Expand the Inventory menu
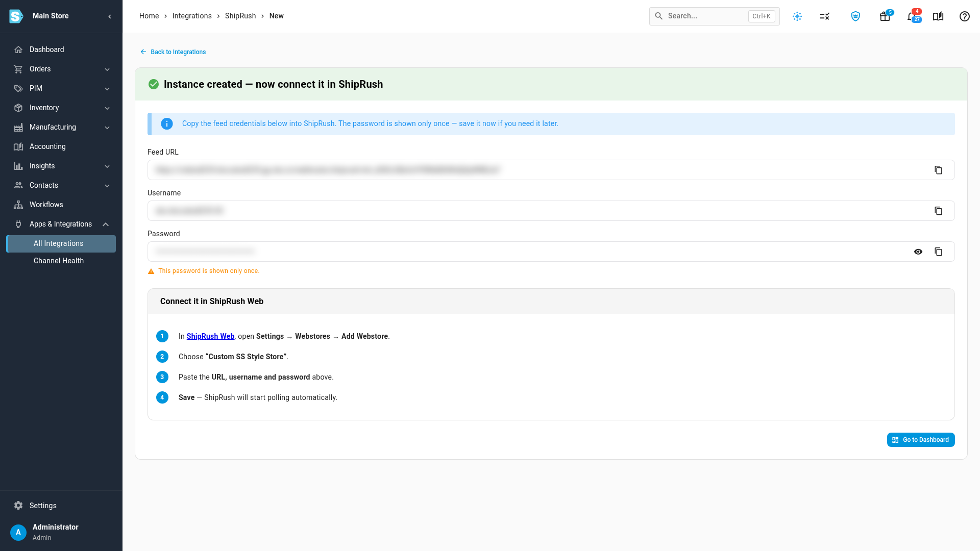980x551 pixels. [x=61, y=108]
